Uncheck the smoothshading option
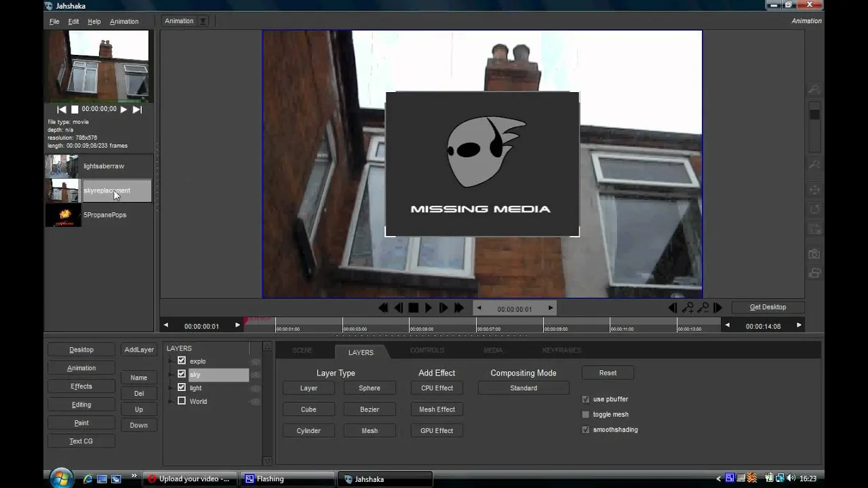The width and height of the screenshot is (868, 488). click(586, 430)
